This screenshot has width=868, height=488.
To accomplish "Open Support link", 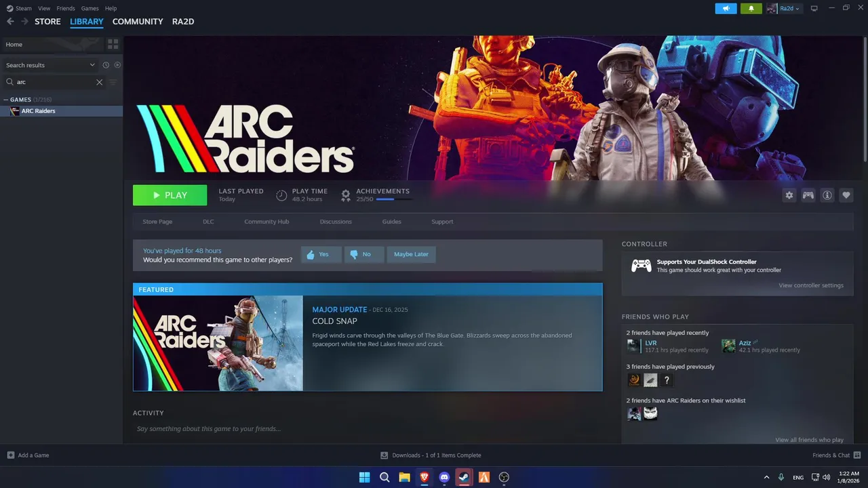I will [x=442, y=222].
